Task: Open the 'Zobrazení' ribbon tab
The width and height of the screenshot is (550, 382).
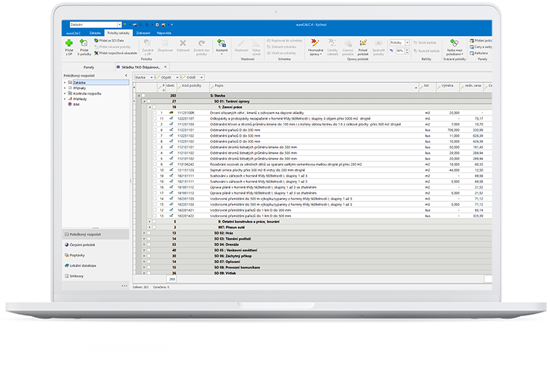Action: [143, 33]
